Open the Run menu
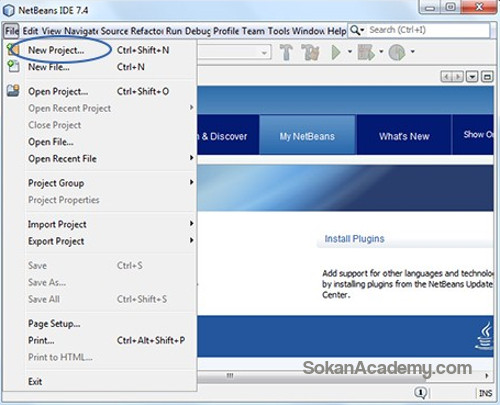The height and width of the screenshot is (405, 500). point(174,31)
